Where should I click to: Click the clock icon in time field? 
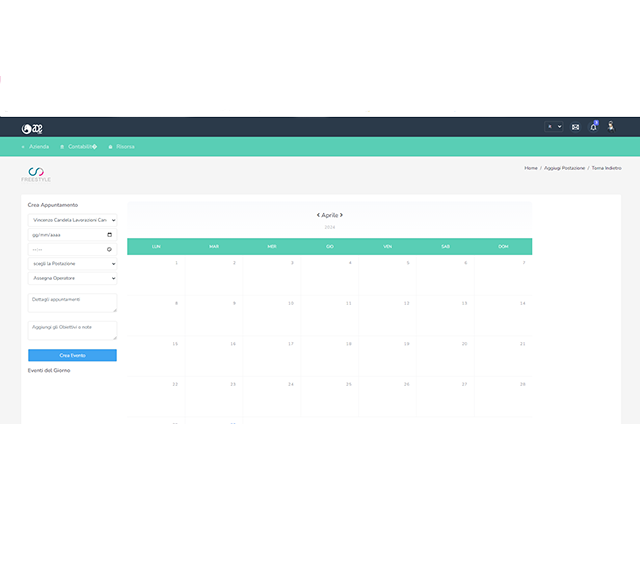point(109,249)
